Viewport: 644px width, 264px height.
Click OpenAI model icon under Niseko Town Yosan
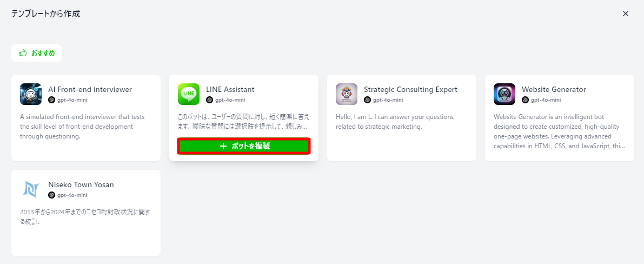click(52, 195)
